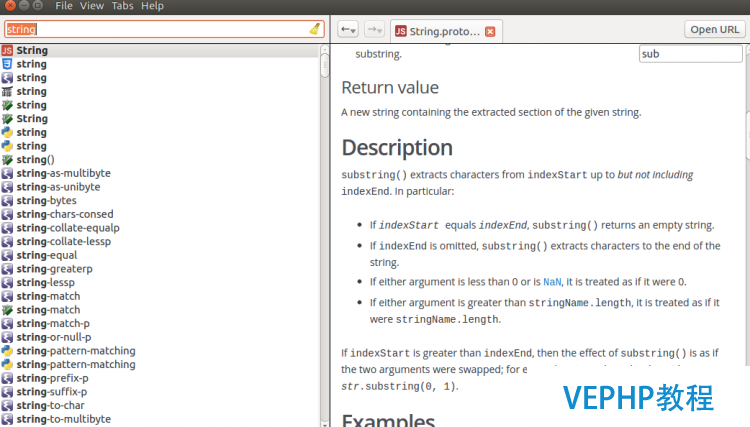Click the Emacs icon beside string-as-multibyte
Viewport: 750px width, 427px height.
[x=7, y=173]
